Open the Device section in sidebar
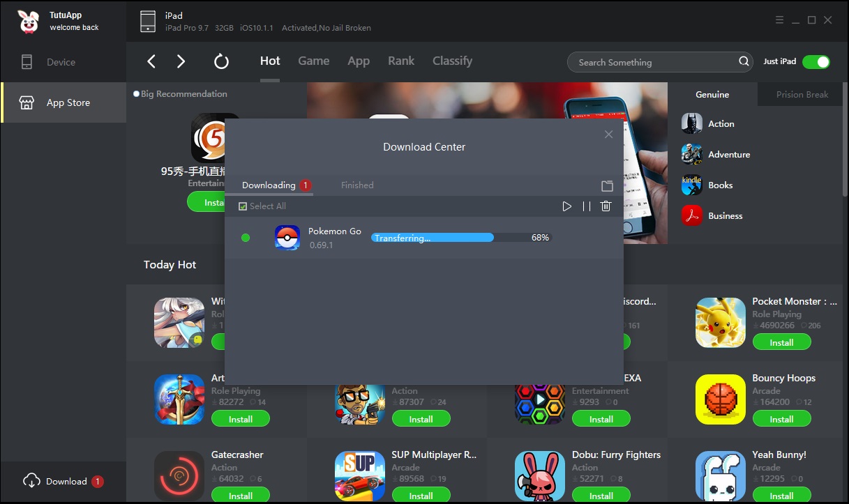849x504 pixels. click(63, 62)
